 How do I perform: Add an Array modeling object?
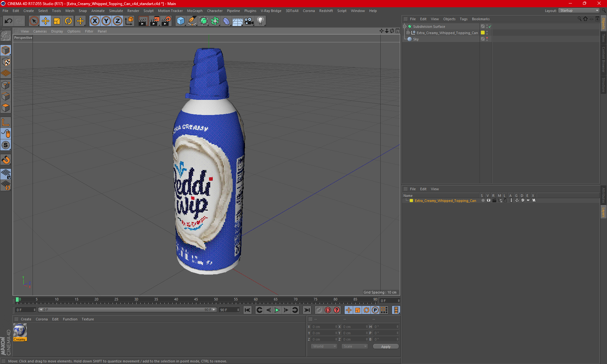215,21
